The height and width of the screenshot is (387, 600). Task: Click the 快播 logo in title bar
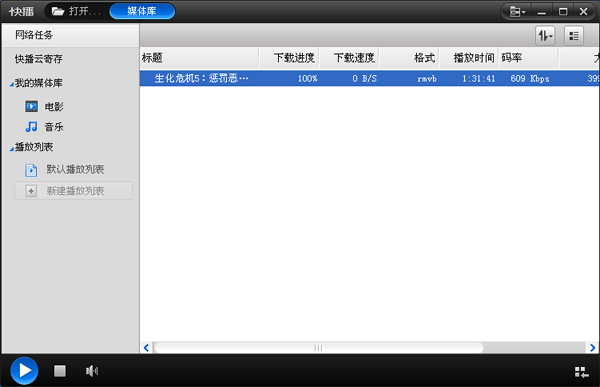(21, 11)
